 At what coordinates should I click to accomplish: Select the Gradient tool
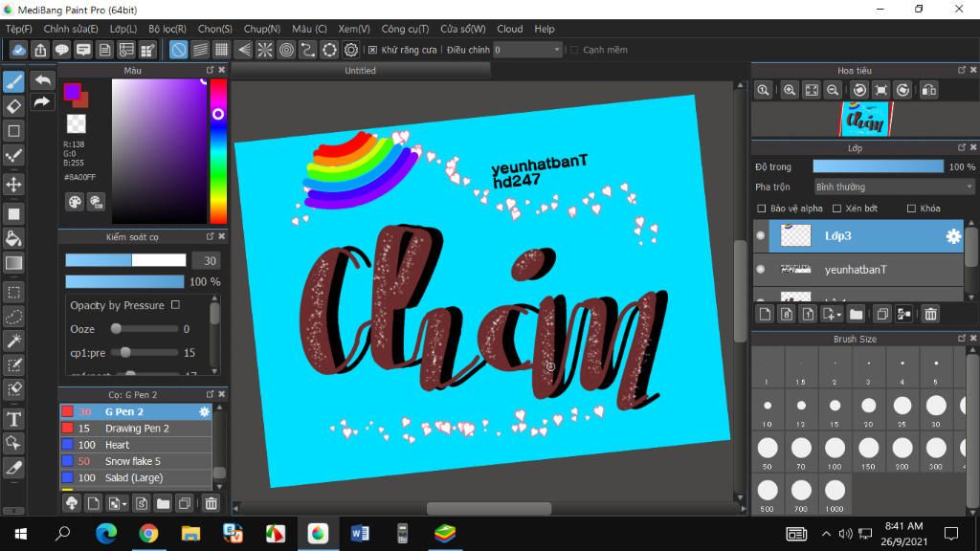click(x=13, y=263)
